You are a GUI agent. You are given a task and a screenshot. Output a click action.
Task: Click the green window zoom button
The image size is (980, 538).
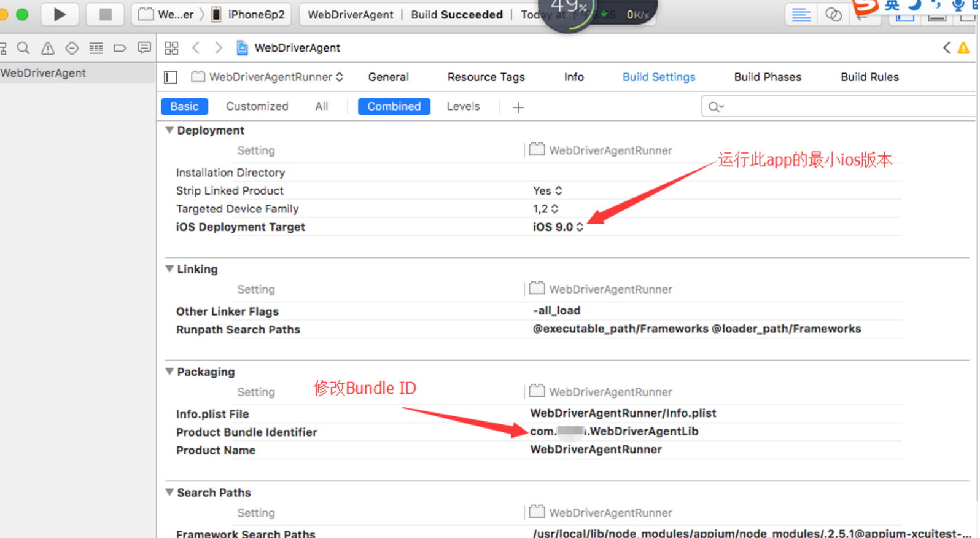(22, 14)
